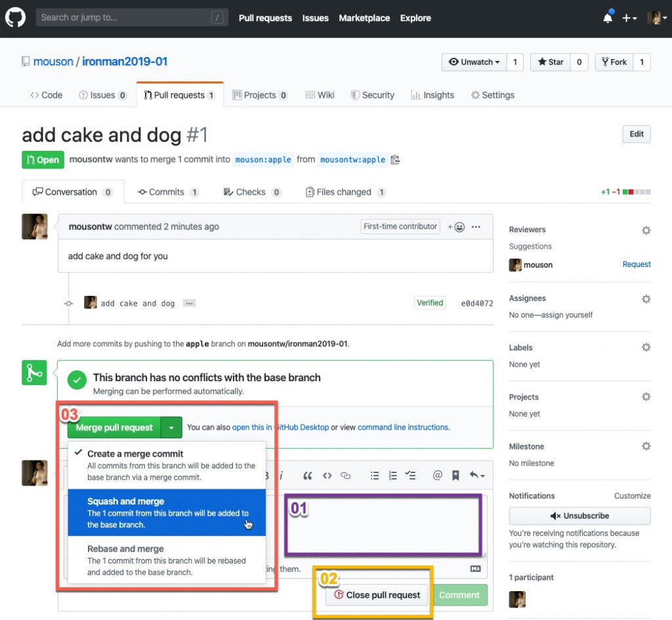This screenshot has height=620, width=672.
Task: Open the Wiki tab
Action: tap(320, 95)
